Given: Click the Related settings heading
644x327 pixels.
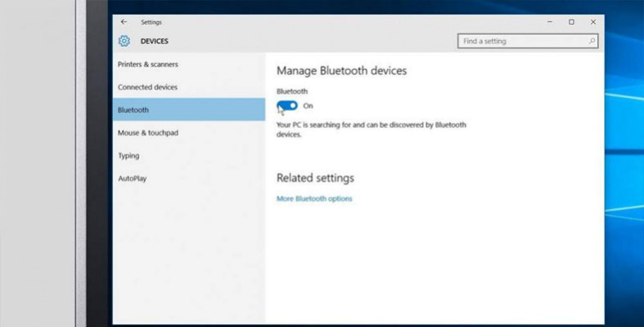Looking at the screenshot, I should pos(315,178).
